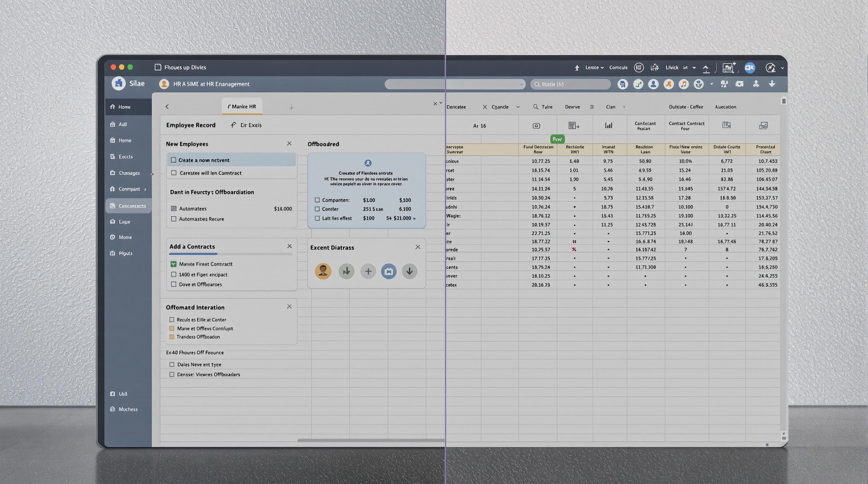Open Aull in the sidebar
The image size is (868, 484).
click(118, 124)
